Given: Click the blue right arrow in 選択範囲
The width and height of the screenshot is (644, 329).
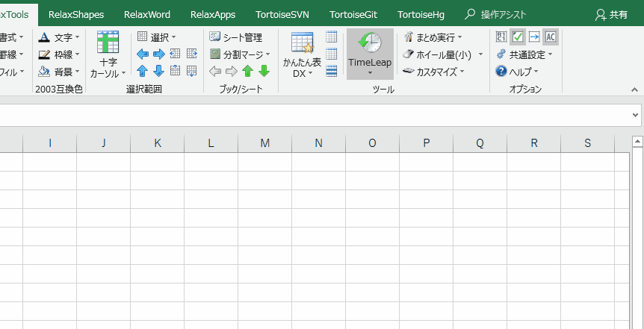Looking at the screenshot, I should [x=159, y=54].
